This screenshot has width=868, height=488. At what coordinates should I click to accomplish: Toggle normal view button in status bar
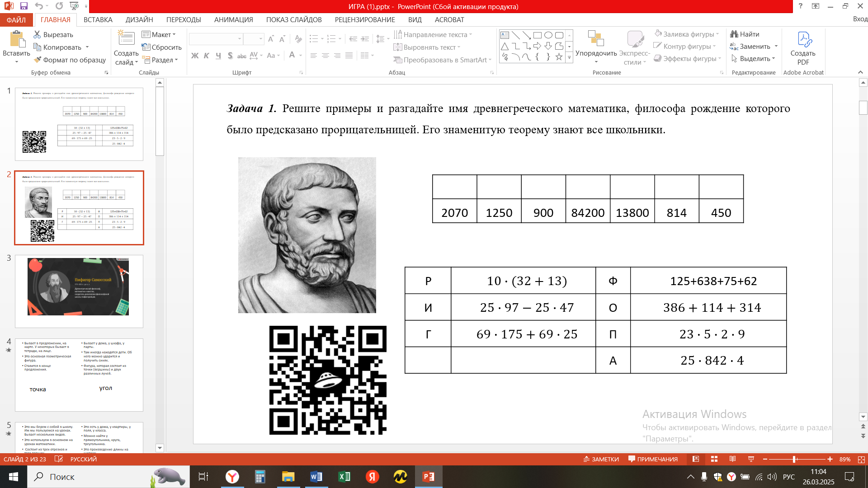tap(696, 459)
